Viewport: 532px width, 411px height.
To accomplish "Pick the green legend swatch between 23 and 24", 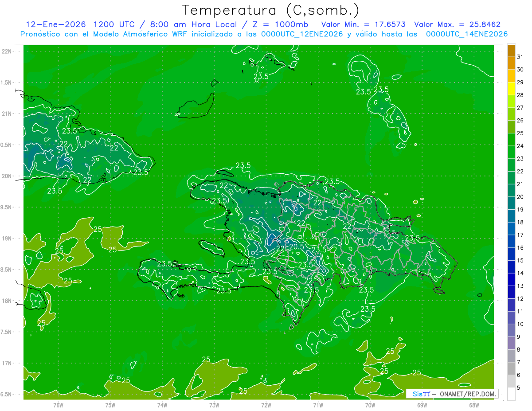I will 512,153.
